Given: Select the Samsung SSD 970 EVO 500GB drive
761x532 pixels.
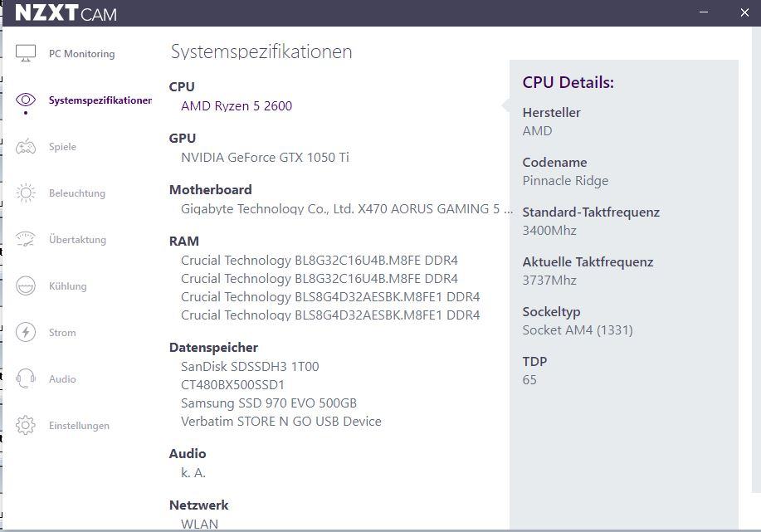Looking at the screenshot, I should [x=269, y=403].
